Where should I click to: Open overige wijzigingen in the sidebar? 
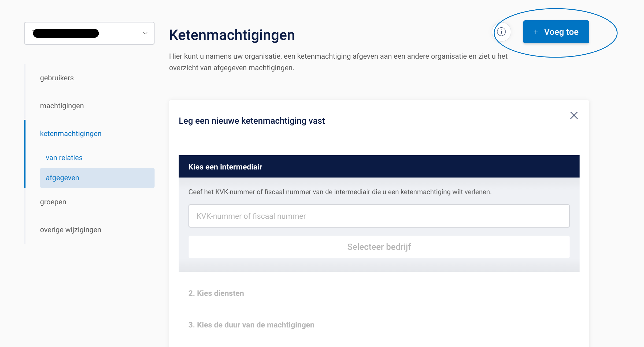(71, 230)
